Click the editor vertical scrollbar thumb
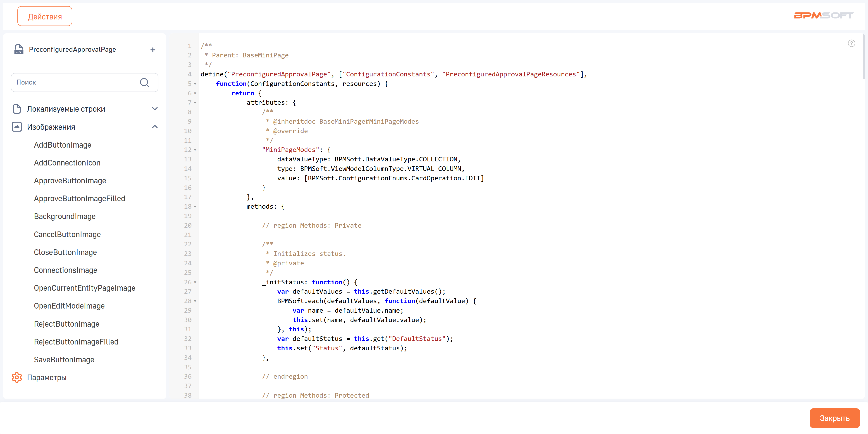 [x=864, y=57]
